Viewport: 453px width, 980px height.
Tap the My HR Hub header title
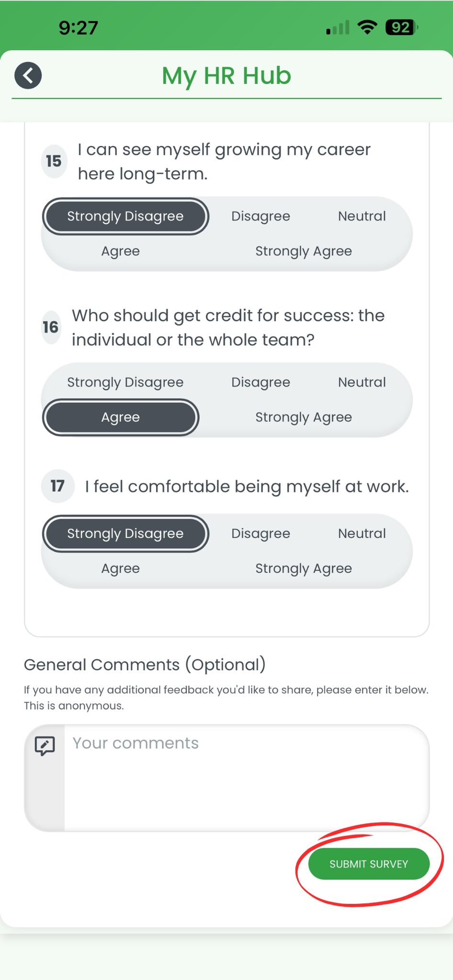tap(226, 76)
